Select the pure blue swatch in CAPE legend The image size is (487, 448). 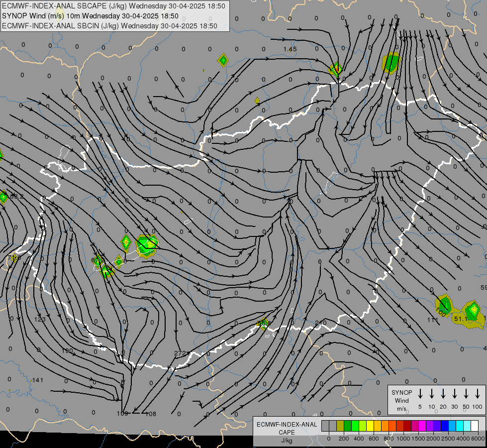(445, 426)
